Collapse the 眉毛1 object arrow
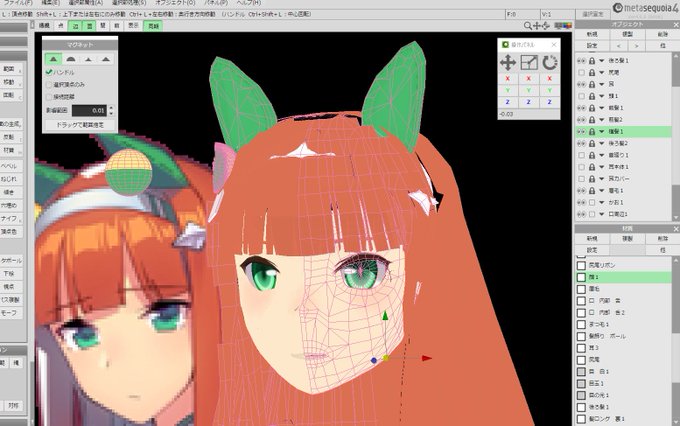This screenshot has height=426, width=680. 602,191
